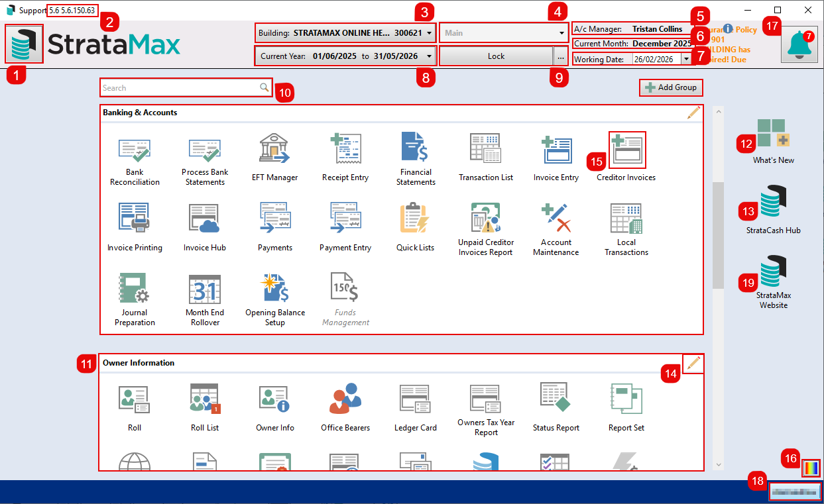Open the Working Date picker arrow
Image resolution: width=824 pixels, height=504 pixels.
tap(685, 59)
